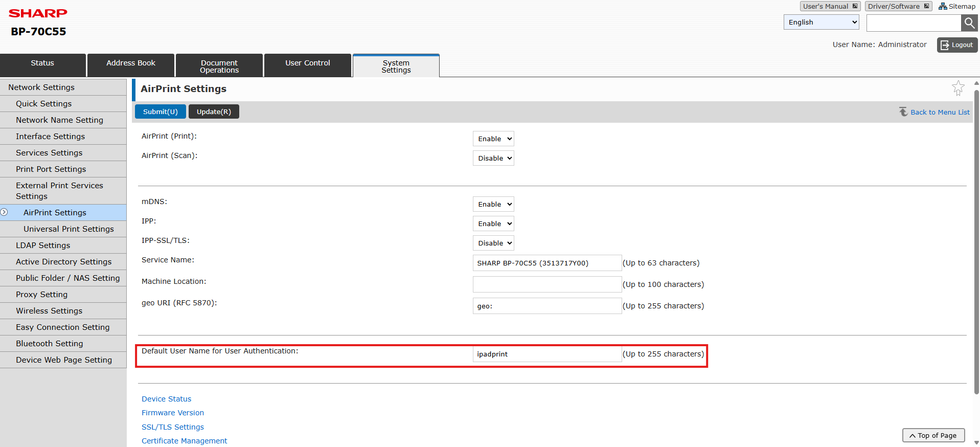The width and height of the screenshot is (980, 447).
Task: Open LDAP Settings in sidebar
Action: pos(63,245)
